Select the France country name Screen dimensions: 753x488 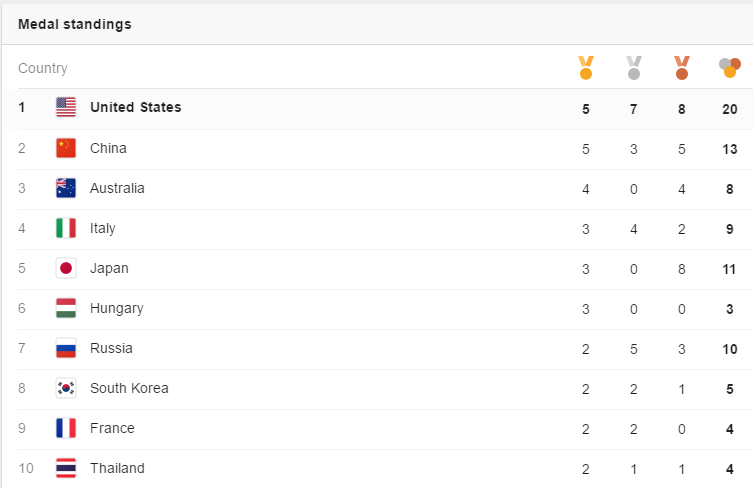pyautogui.click(x=112, y=428)
